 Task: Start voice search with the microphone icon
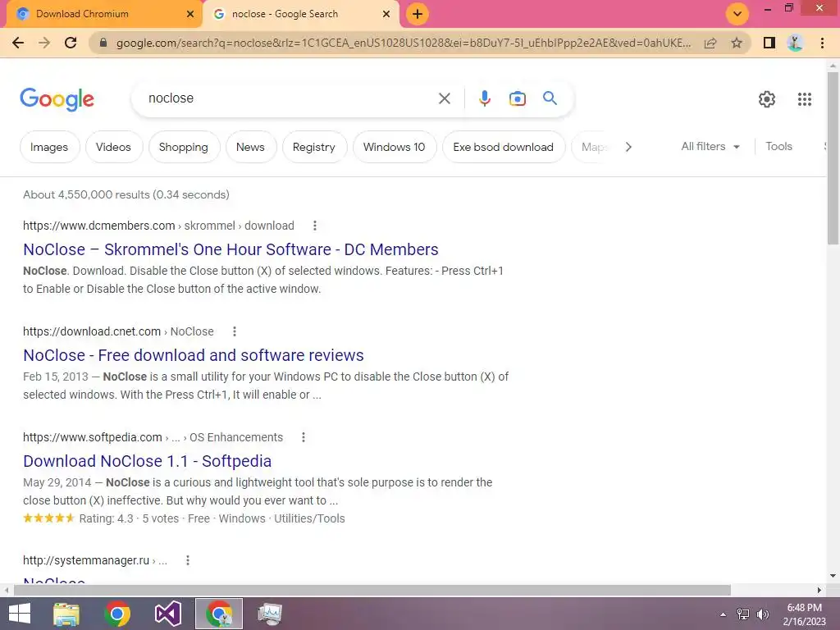pos(484,98)
